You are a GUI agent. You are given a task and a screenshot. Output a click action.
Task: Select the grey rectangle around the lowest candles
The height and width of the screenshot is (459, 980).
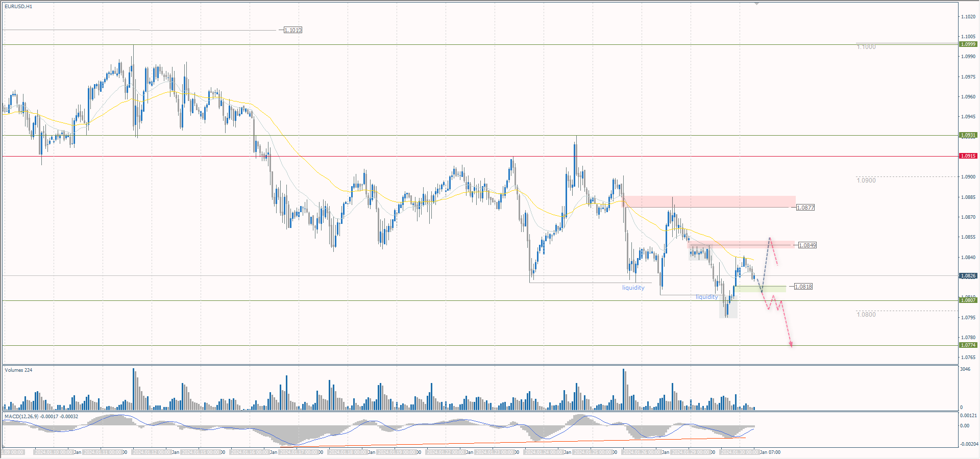728,307
